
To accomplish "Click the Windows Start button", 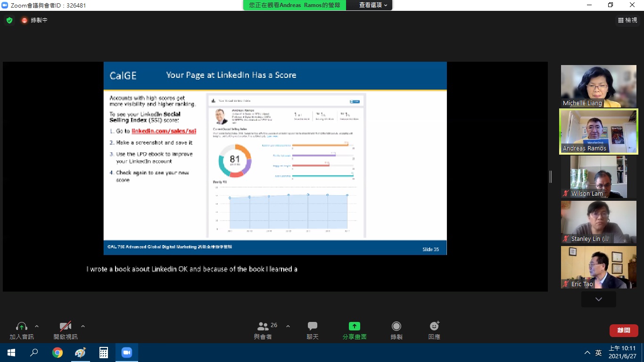I will point(11,353).
